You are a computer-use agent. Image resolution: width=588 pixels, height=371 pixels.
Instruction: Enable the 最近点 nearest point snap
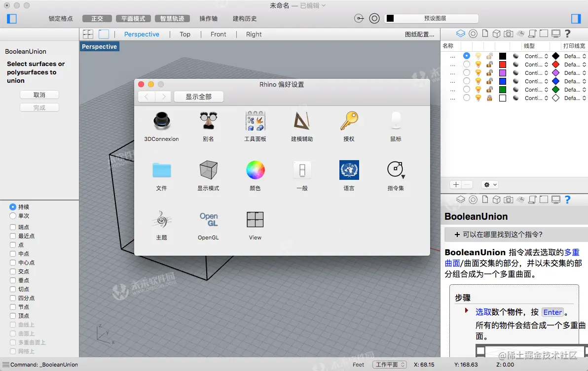pyautogui.click(x=13, y=236)
